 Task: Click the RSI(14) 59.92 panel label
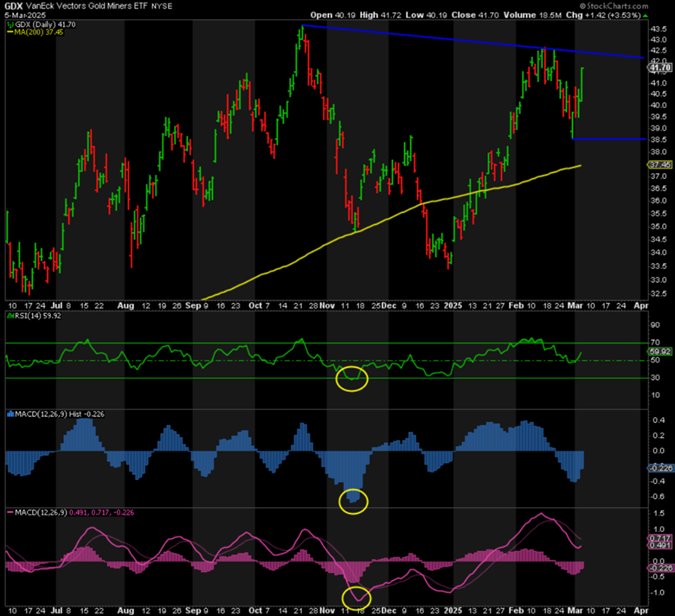38,316
